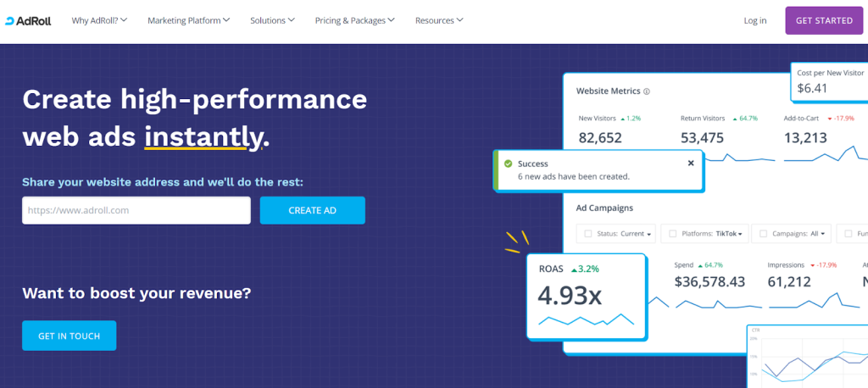Viewport: 868px width, 388px height.
Task: Open the Solutions dropdown menu
Action: pyautogui.click(x=272, y=20)
